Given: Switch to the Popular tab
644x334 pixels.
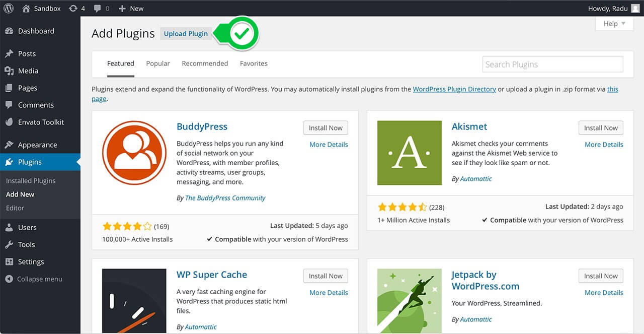Looking at the screenshot, I should (x=158, y=63).
